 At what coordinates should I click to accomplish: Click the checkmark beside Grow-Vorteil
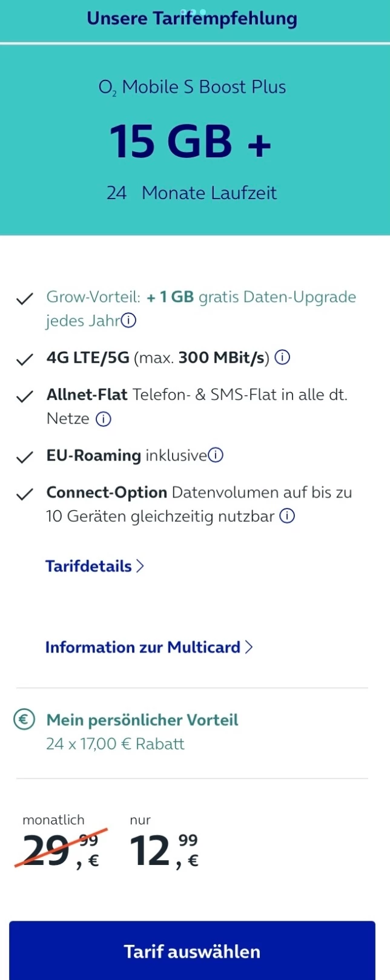point(24,299)
